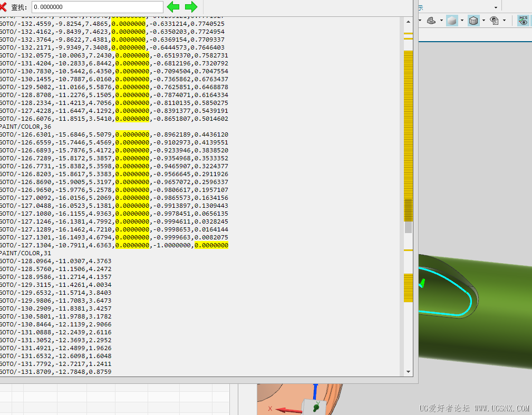This screenshot has width=532, height=415.
Task: Toggle the shaded rendering style
Action: (x=452, y=21)
